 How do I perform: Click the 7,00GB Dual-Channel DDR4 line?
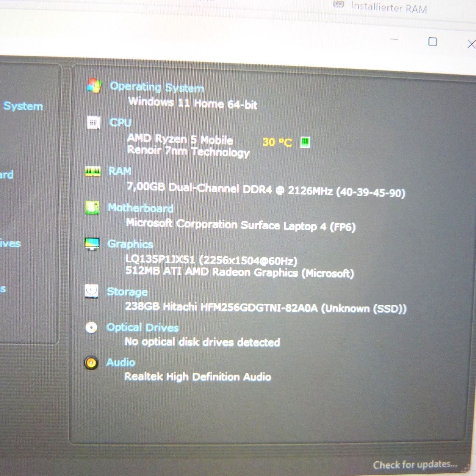point(266,190)
